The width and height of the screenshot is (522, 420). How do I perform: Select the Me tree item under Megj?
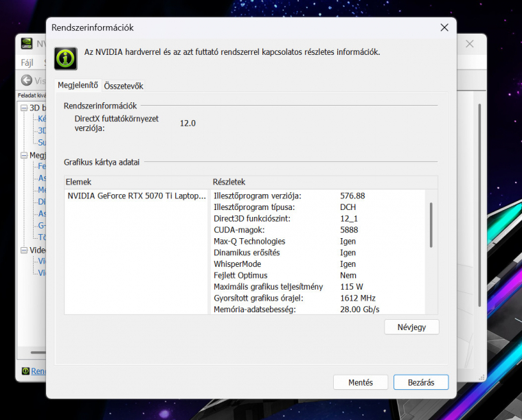coord(42,190)
